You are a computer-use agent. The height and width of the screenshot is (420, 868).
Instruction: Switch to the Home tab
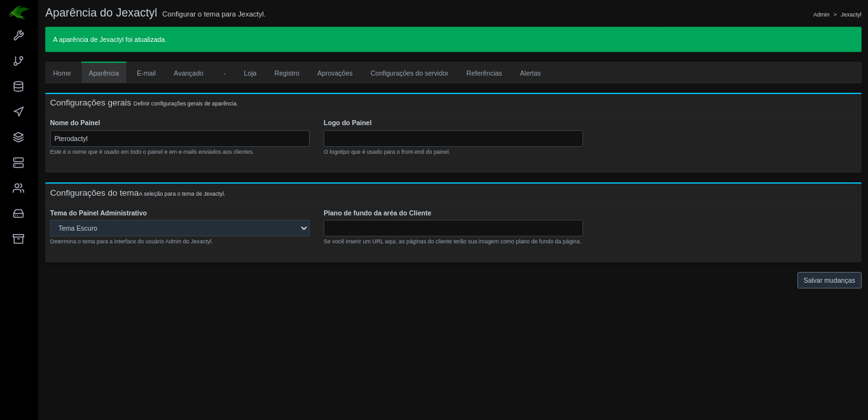pyautogui.click(x=62, y=73)
